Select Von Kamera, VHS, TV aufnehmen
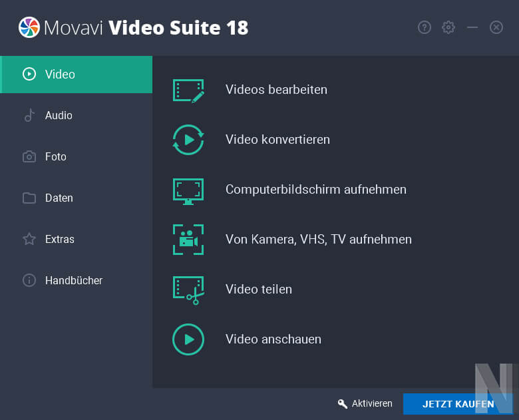 pyautogui.click(x=319, y=240)
